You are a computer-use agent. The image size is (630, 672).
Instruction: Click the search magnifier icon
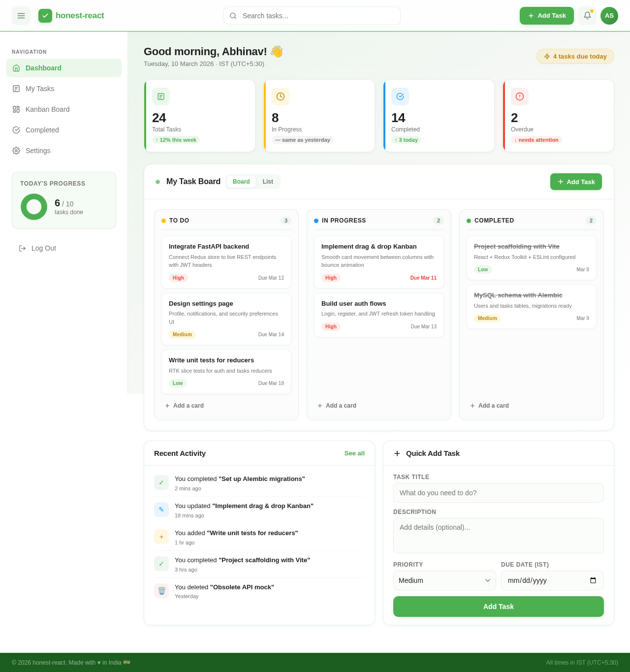point(233,16)
